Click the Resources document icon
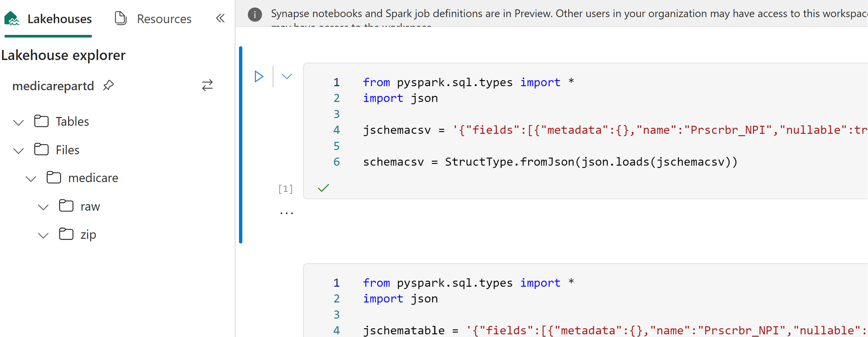 coord(120,18)
